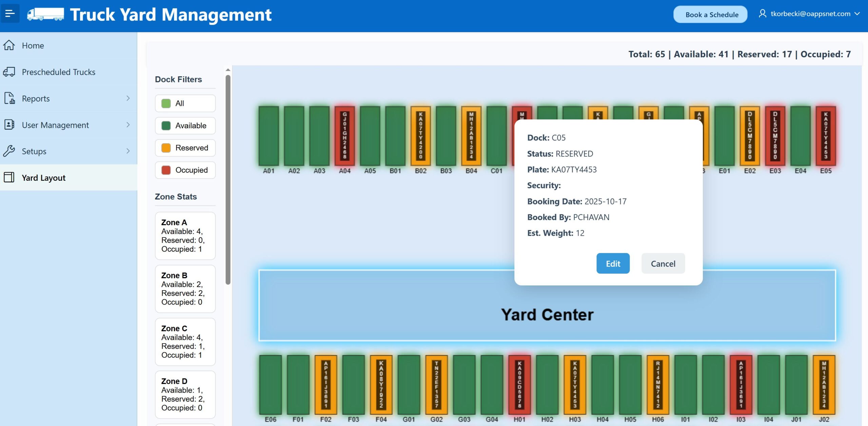Viewport: 868px width, 426px height.
Task: Click the user profile icon
Action: (x=762, y=14)
